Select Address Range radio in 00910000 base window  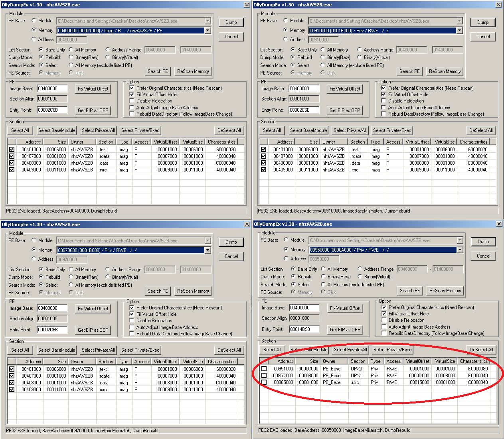pyautogui.click(x=360, y=50)
